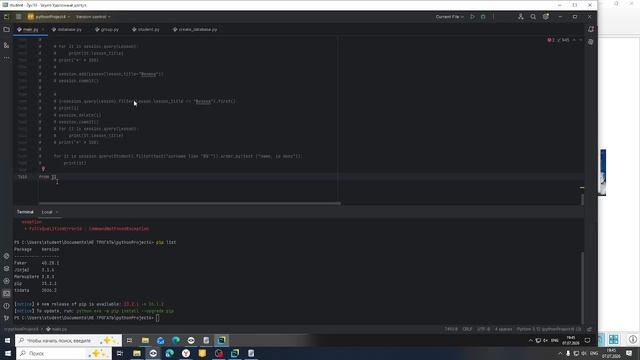Go to previous highlighted error arrow

click(x=574, y=40)
